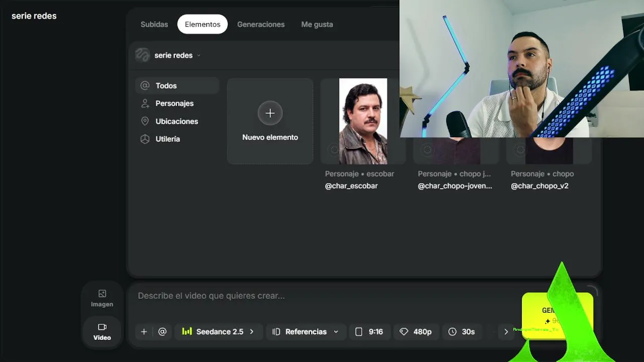Image resolution: width=644 pixels, height=362 pixels.
Task: Switch to the Subidas tab
Action: (154, 24)
